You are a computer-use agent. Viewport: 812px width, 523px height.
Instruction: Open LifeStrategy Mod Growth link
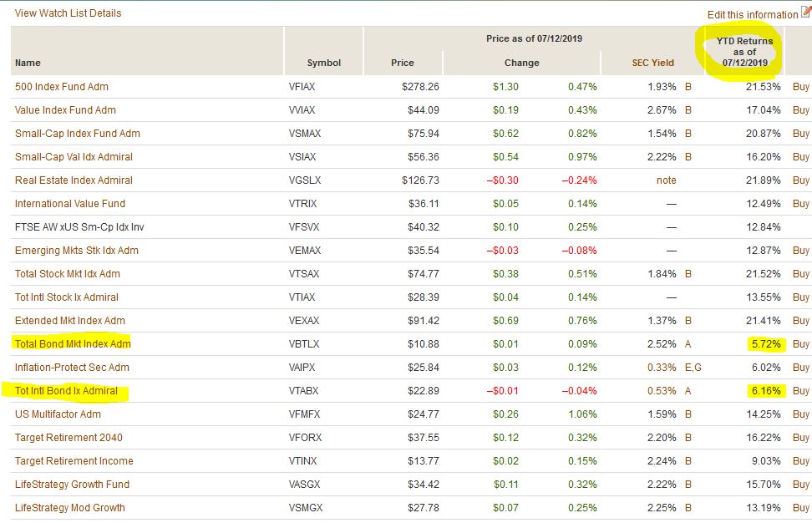(70, 507)
